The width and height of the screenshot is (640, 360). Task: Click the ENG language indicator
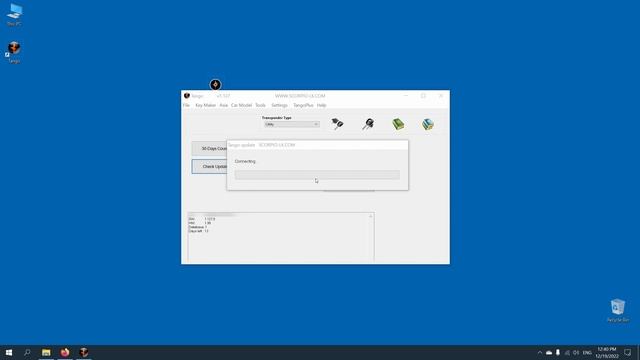click(587, 353)
